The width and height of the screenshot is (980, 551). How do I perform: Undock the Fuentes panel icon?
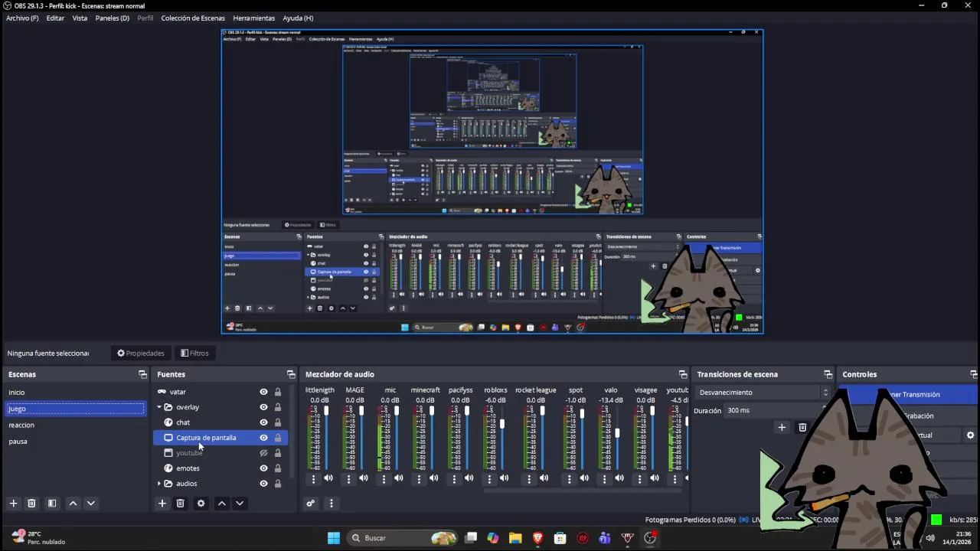coord(291,374)
